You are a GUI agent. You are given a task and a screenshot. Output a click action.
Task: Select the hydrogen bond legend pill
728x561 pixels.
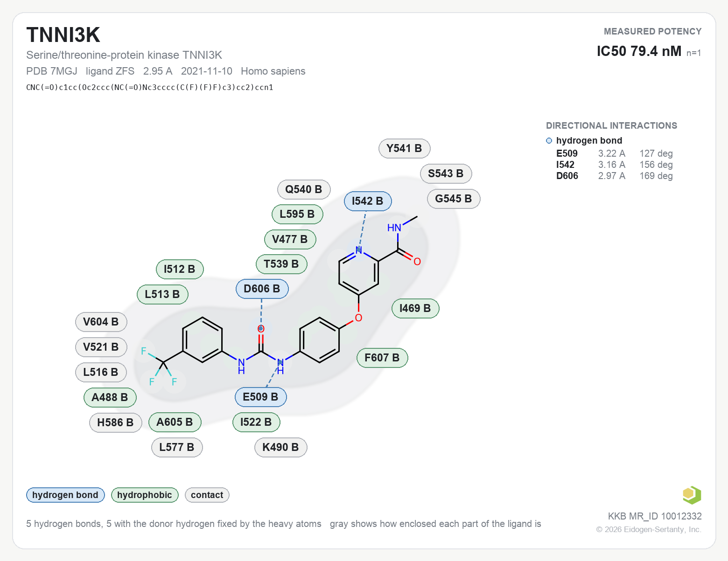[x=65, y=495]
